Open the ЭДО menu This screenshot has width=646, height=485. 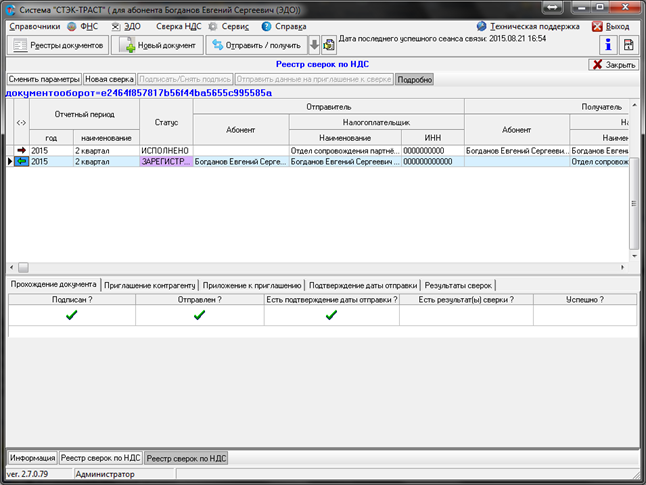click(x=132, y=27)
